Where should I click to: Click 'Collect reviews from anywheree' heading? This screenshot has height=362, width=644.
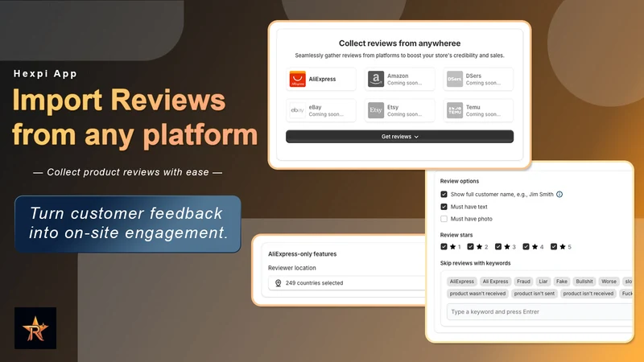[x=399, y=43]
